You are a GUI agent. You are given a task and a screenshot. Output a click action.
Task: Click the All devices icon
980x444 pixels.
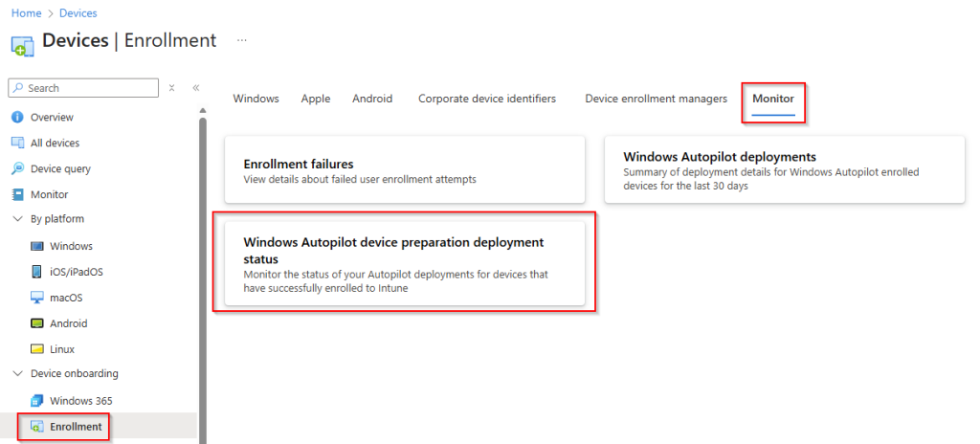coord(17,143)
